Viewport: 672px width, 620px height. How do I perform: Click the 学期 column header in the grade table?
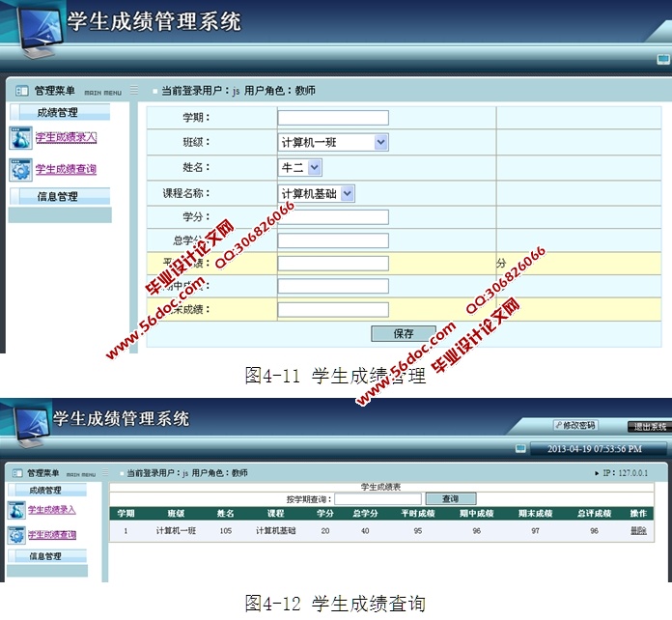pos(126,513)
